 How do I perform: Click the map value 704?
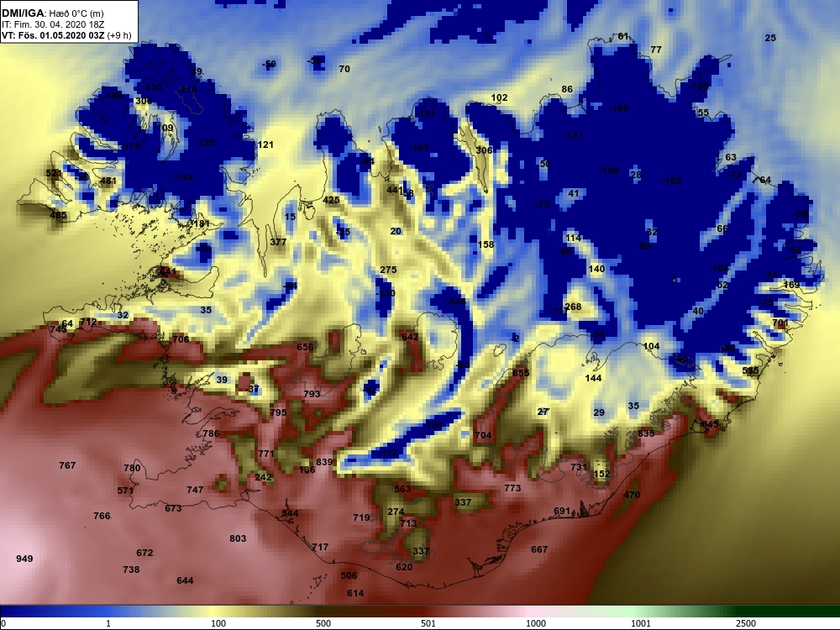coord(483,435)
